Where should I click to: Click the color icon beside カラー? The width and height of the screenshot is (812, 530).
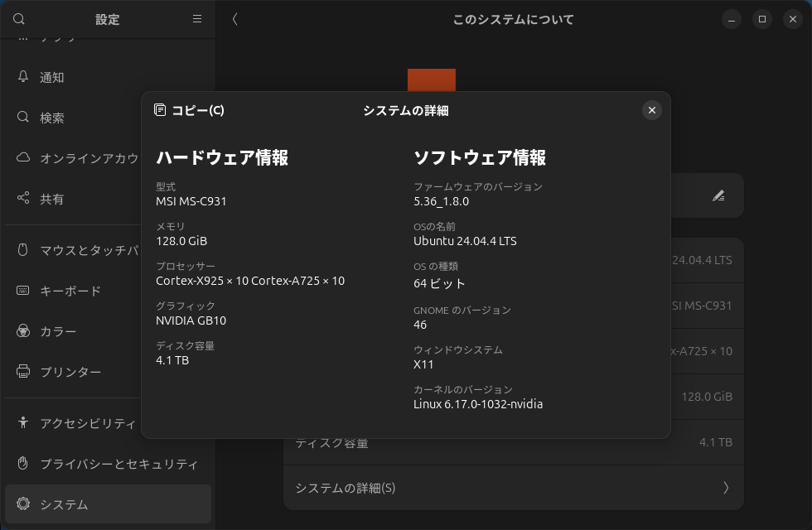[x=23, y=330]
